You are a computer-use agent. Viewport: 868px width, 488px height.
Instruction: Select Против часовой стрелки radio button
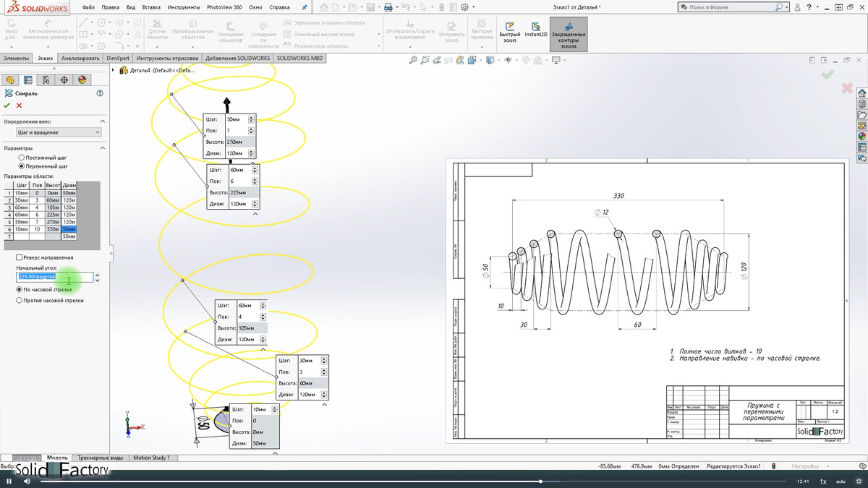[x=20, y=300]
